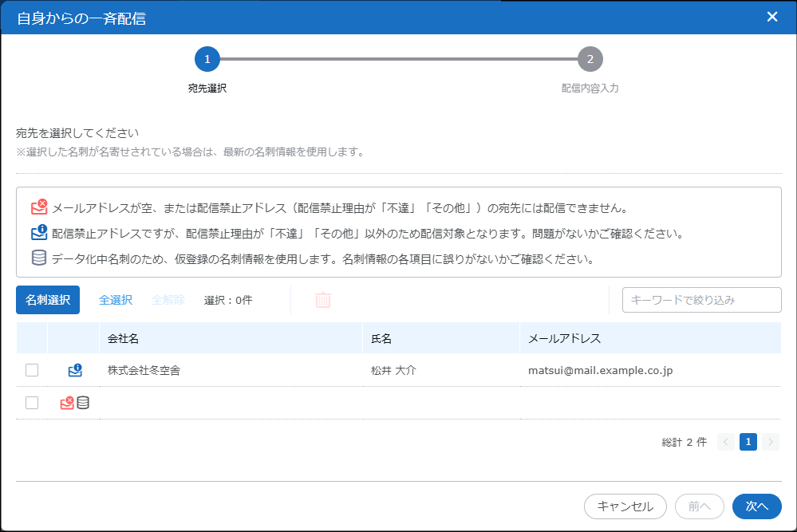Close the 自身からの一斉配信 dialog with X
The width and height of the screenshot is (797, 532).
771,17
